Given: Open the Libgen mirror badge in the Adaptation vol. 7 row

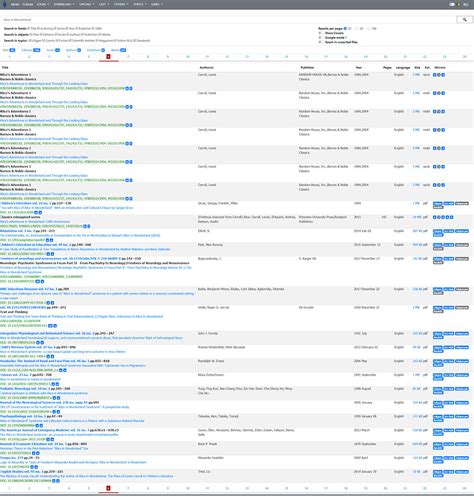Looking at the screenshot, I should click(x=438, y=231).
